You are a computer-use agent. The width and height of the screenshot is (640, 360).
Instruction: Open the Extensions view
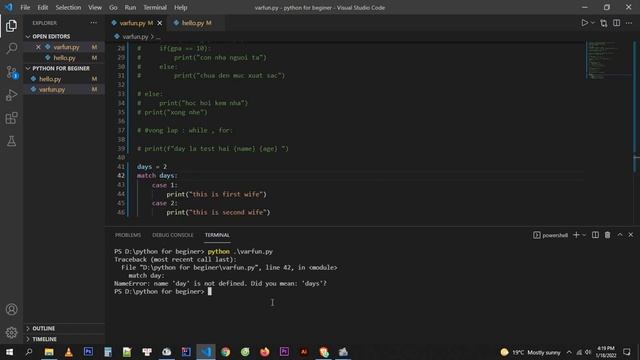[x=11, y=118]
